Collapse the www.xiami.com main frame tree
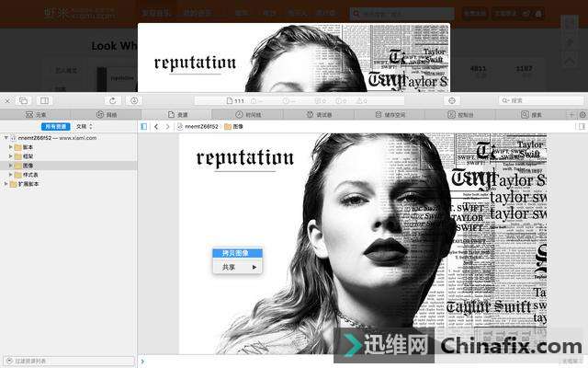Viewport: 588px width, 368px height. (6, 138)
